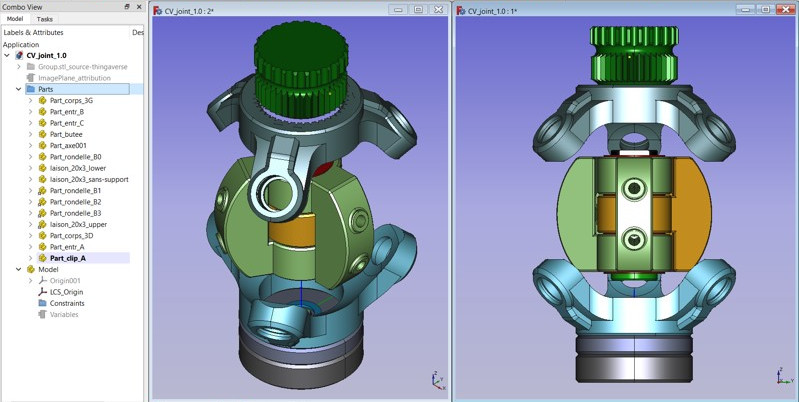Switch to the Tasks tab
Image resolution: width=799 pixels, height=402 pixels.
click(x=45, y=19)
